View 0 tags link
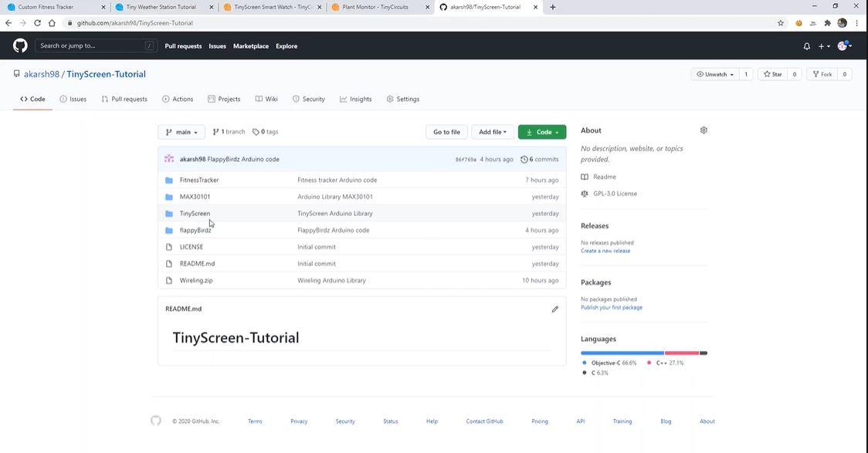The image size is (868, 453). tap(266, 132)
